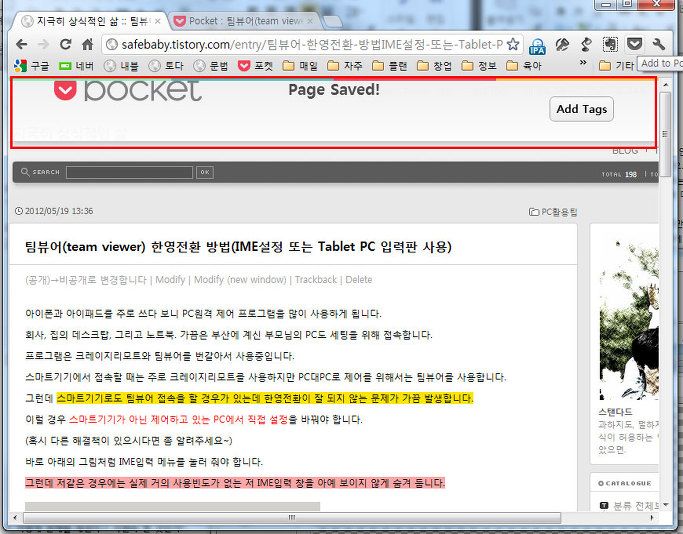Open the home page icon
Image resolution: width=683 pixels, height=534 pixels.
pos(88,44)
